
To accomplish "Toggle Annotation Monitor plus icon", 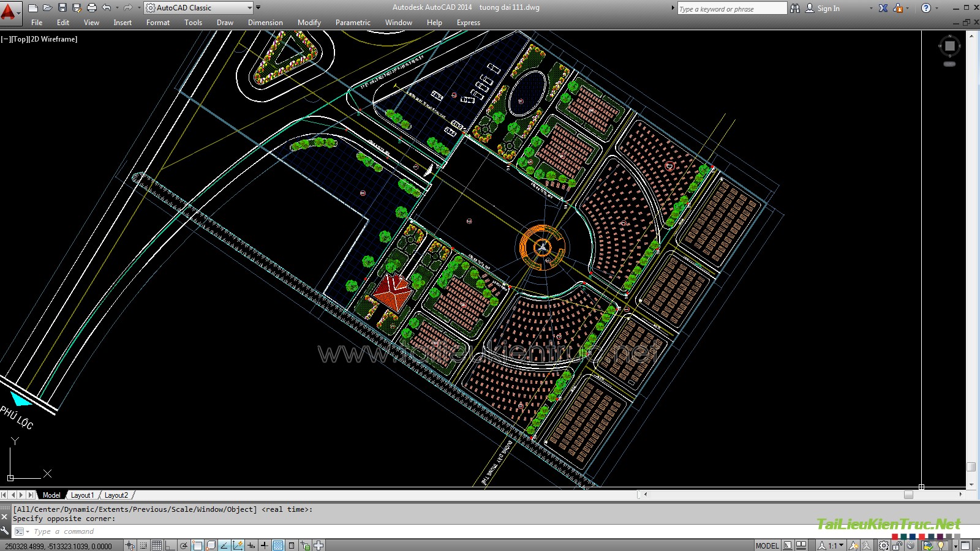I will (x=318, y=545).
